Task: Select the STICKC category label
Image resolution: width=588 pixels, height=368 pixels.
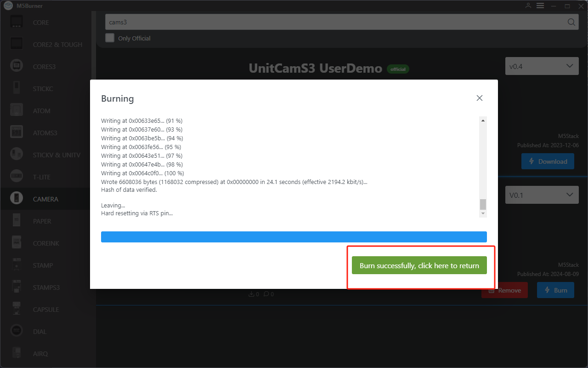Action: [43, 89]
